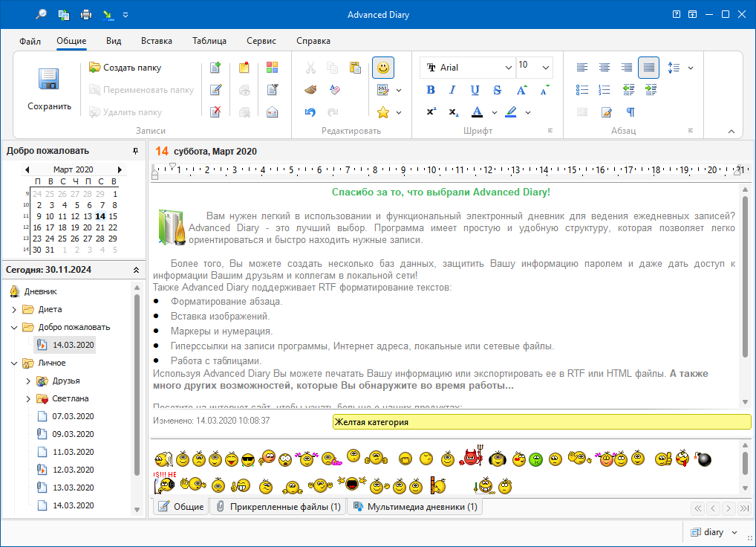Click the new entry icon with green plus
The height and width of the screenshot is (547, 756).
[215, 68]
